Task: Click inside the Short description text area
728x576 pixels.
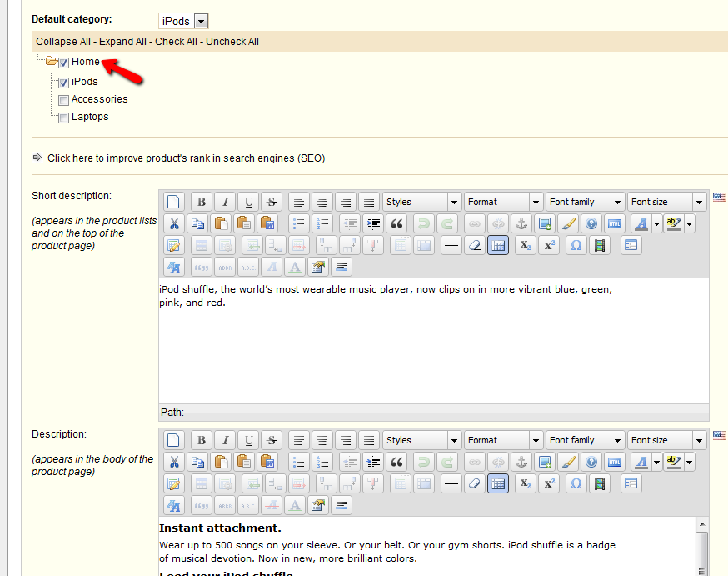Action: click(x=434, y=341)
